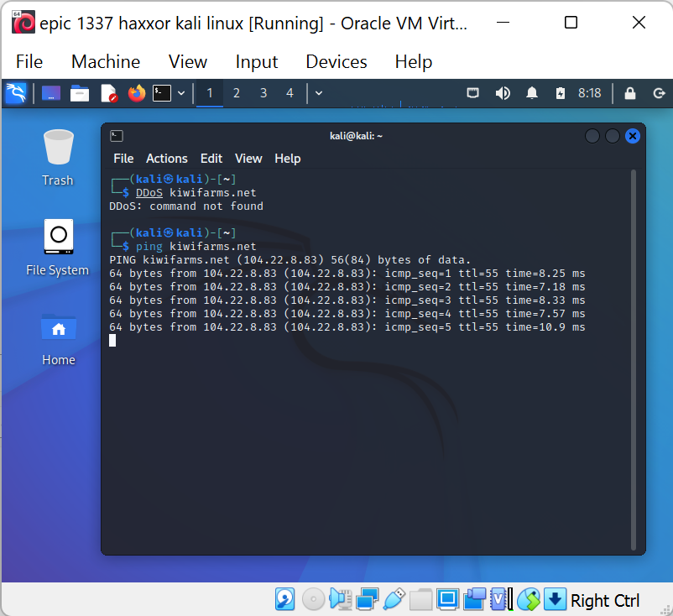Click the VirtualBox audio indicator icon
Viewport: 673px width, 616px height.
click(x=341, y=599)
